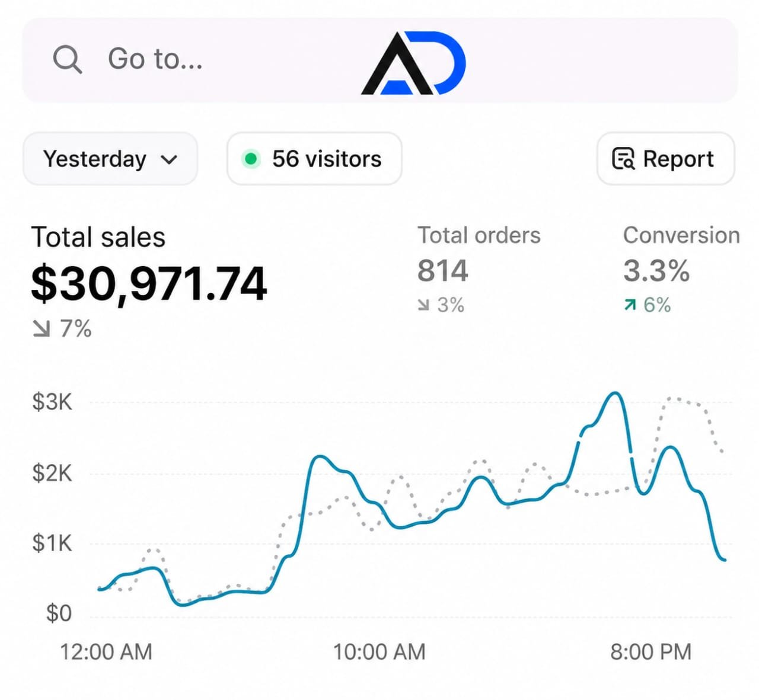Viewport: 759px width, 700px height.
Task: Click the AD logo in search bar
Action: 413,63
